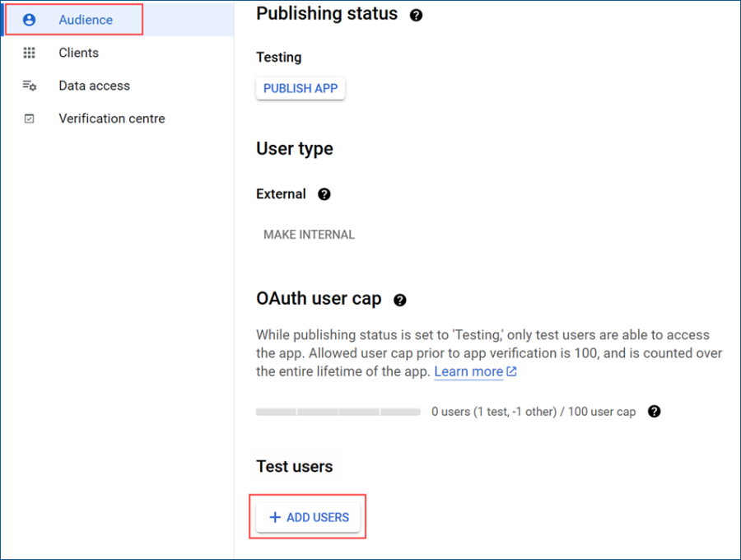
Task: Click the plus icon on Add Users
Action: click(275, 517)
